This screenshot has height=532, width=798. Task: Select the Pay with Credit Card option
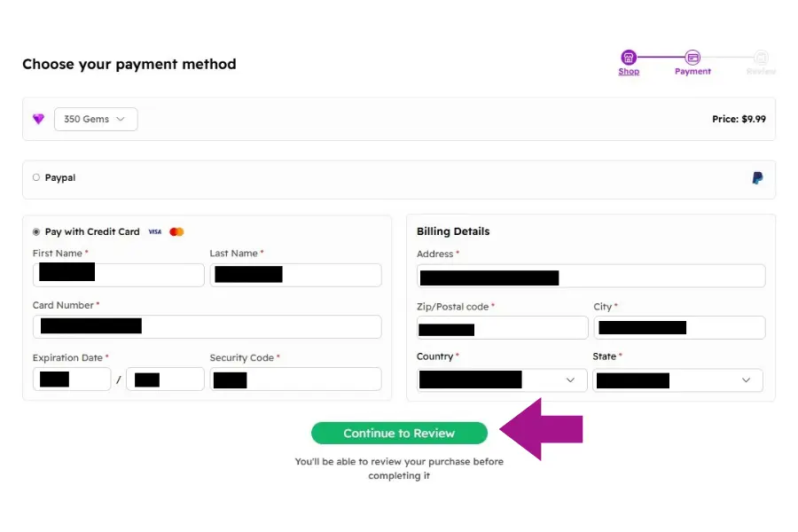coord(35,231)
